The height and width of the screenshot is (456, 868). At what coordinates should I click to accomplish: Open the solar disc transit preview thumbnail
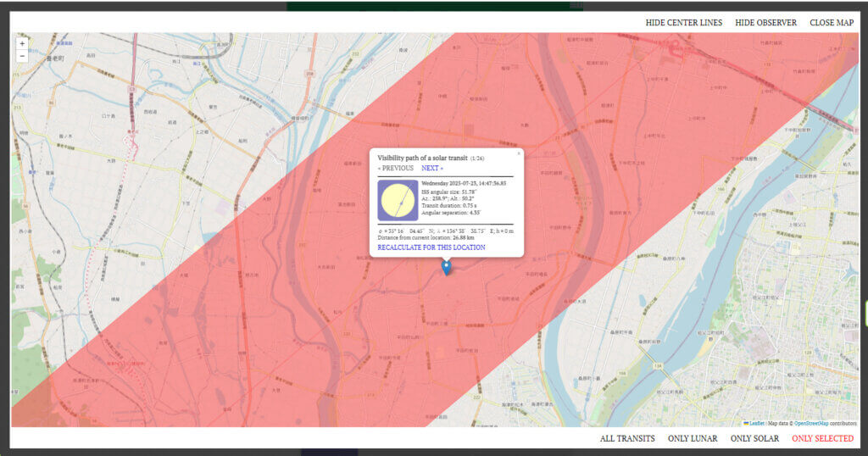pyautogui.click(x=398, y=200)
